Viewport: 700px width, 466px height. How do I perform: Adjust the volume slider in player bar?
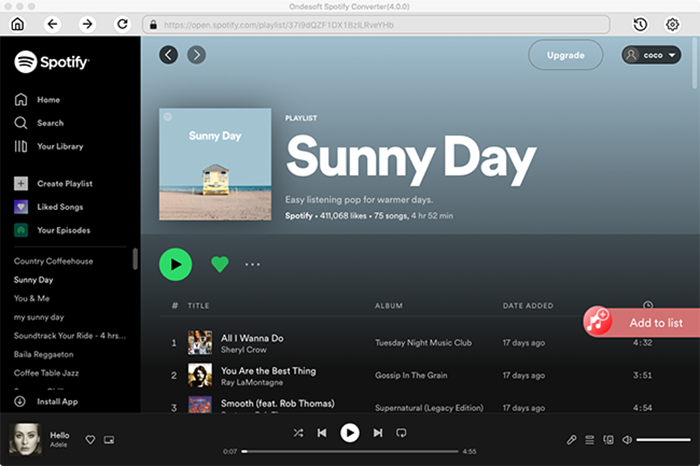(x=663, y=440)
